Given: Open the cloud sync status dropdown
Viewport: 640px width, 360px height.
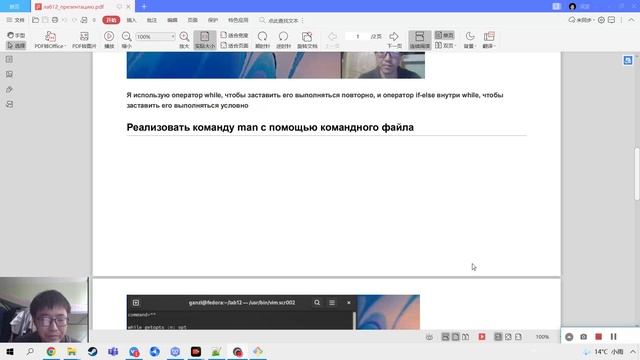Looking at the screenshot, I should (x=581, y=20).
